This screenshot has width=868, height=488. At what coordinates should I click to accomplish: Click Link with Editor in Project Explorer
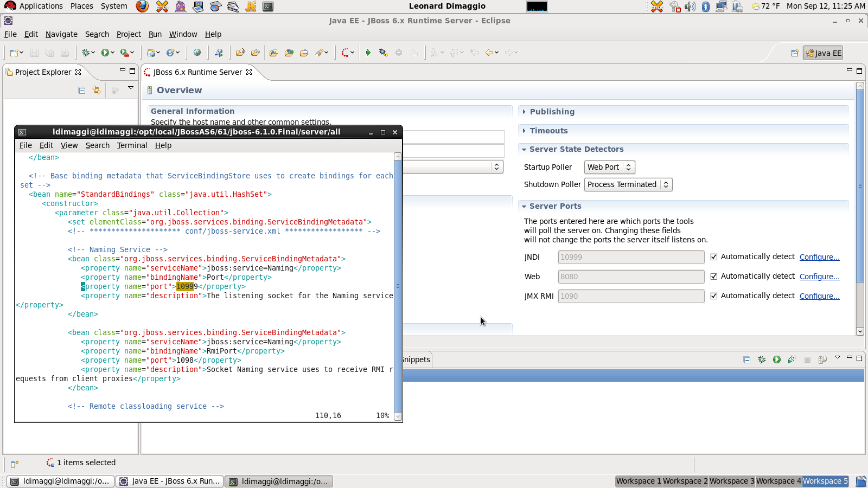coord(97,91)
